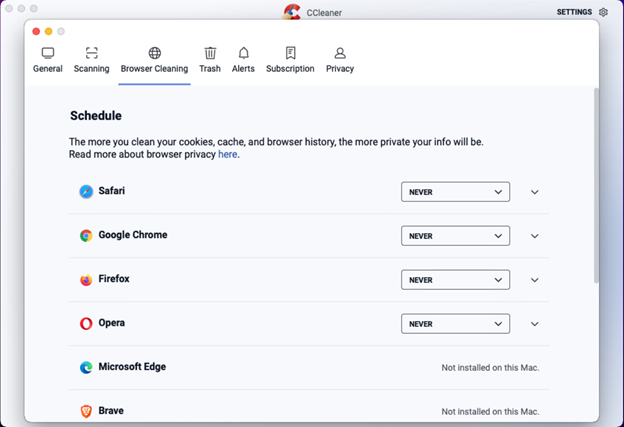Select the Privacy person icon
Screen dimensions: 624x427
click(x=340, y=53)
